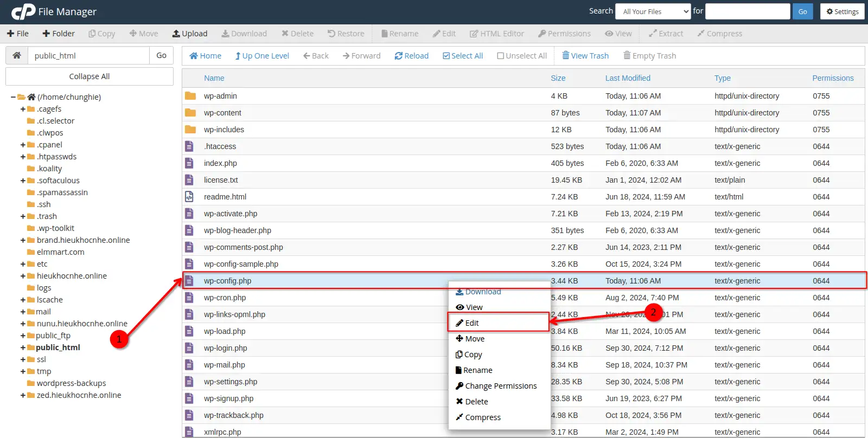Click the Extract toolbar button
The image size is (868, 438).
click(666, 34)
